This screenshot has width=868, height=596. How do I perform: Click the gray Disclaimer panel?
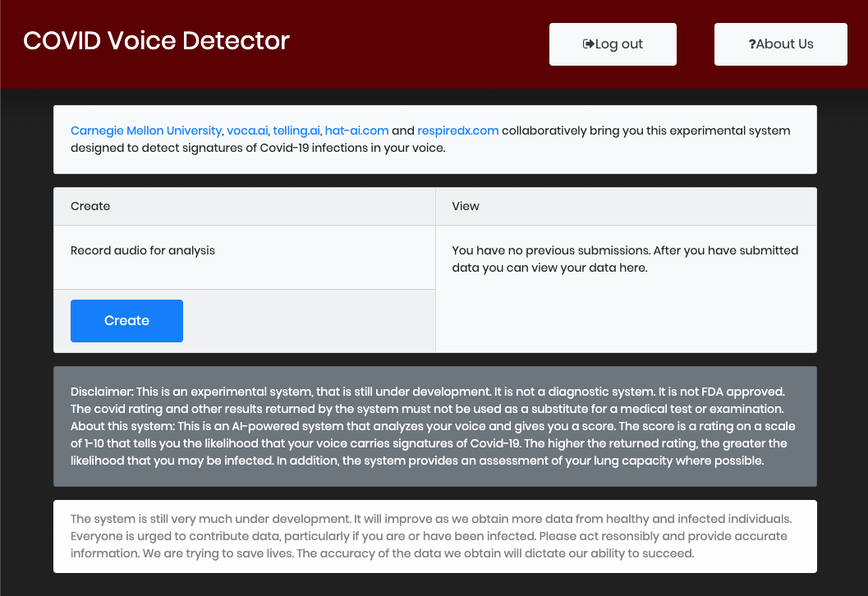pyautogui.click(x=434, y=426)
